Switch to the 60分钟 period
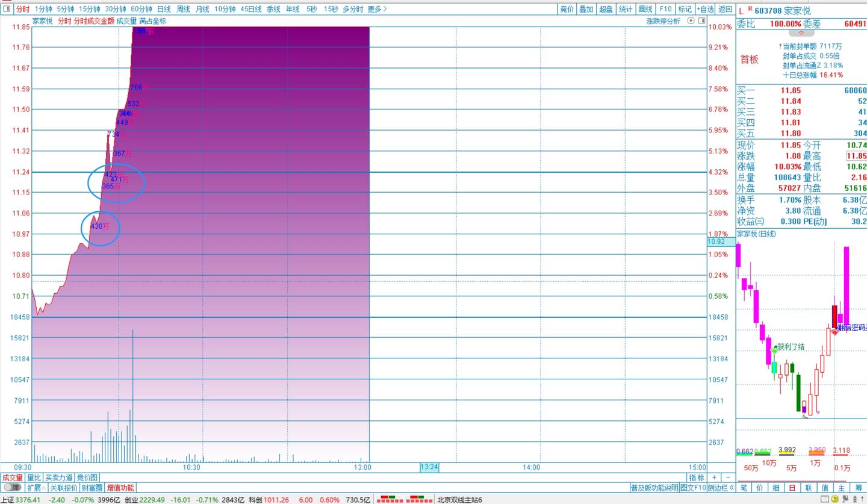The width and height of the screenshot is (867, 504). (x=141, y=9)
